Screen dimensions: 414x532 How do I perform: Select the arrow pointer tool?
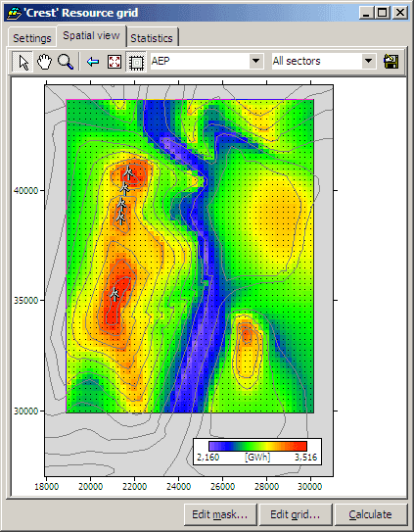click(23, 62)
